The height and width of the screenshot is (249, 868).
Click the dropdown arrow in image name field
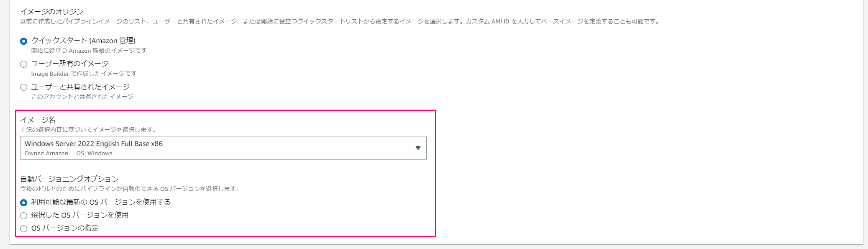tap(417, 148)
